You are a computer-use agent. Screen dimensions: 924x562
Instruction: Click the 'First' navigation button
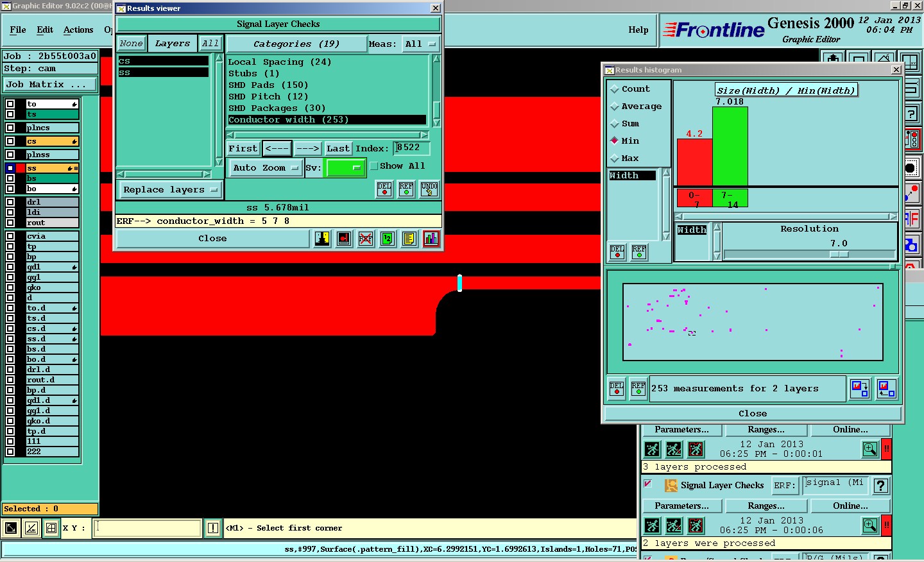[x=243, y=148]
